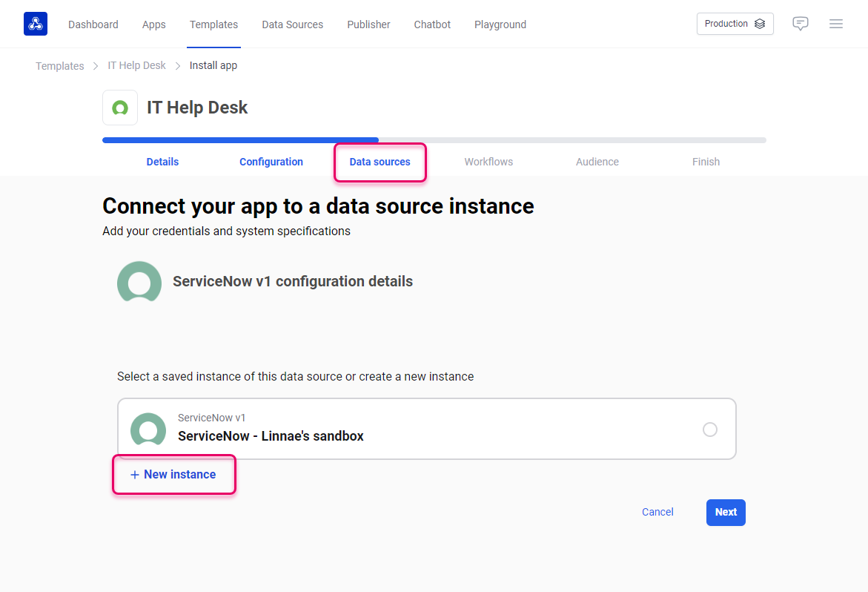Click the IT Help Desk app icon

pos(120,108)
